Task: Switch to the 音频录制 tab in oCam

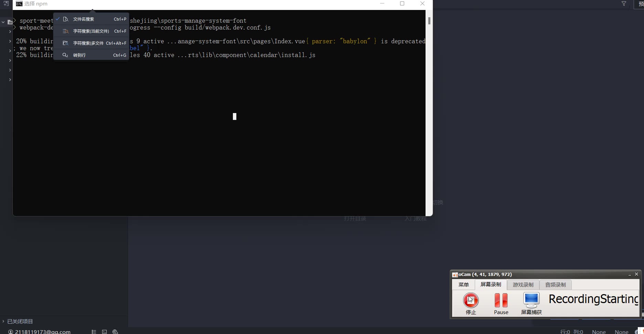Action: [555, 285]
